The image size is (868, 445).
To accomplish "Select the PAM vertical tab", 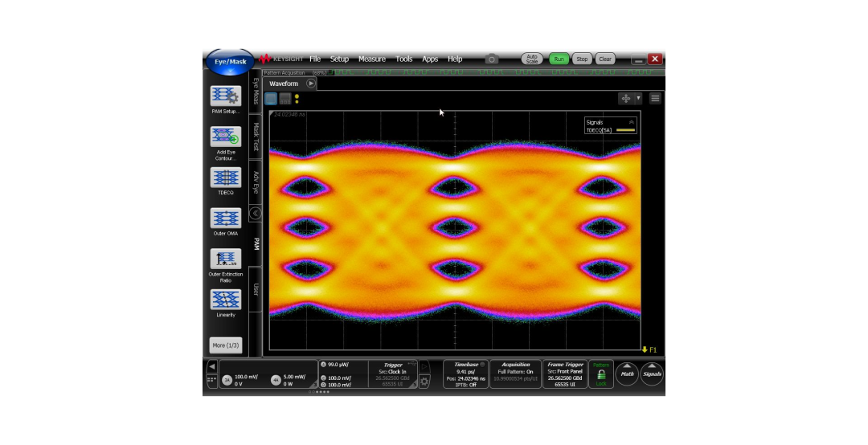I will pyautogui.click(x=256, y=243).
